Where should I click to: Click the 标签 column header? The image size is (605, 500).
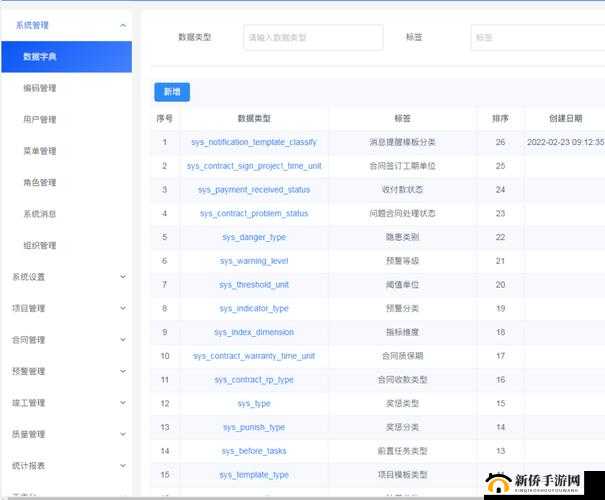(402, 118)
